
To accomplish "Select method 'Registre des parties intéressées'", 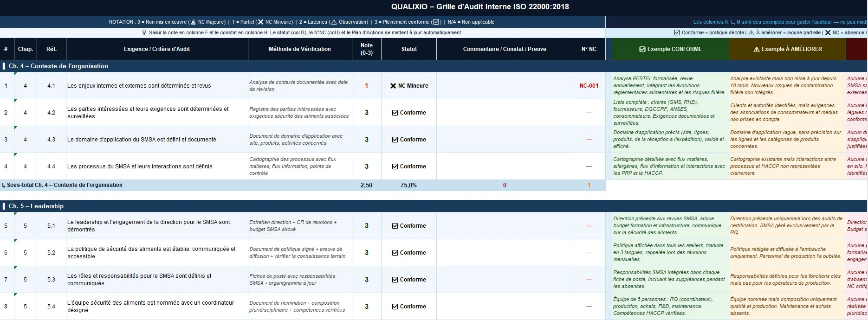I will tap(299, 113).
